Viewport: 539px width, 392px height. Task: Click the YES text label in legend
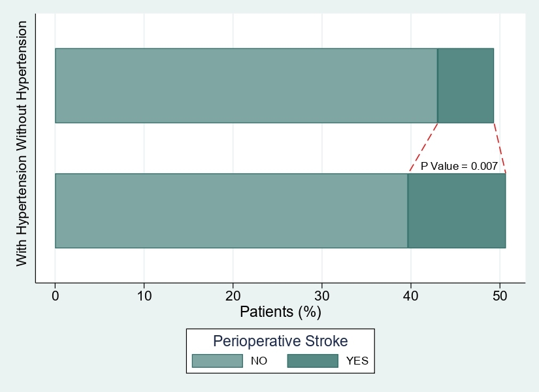357,361
